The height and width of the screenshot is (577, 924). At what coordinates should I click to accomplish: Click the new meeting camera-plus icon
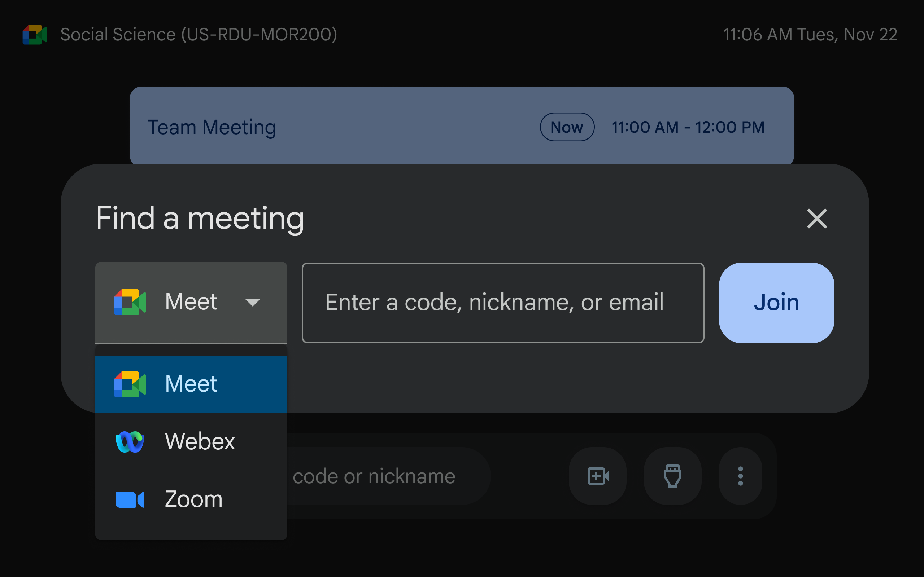(x=598, y=476)
